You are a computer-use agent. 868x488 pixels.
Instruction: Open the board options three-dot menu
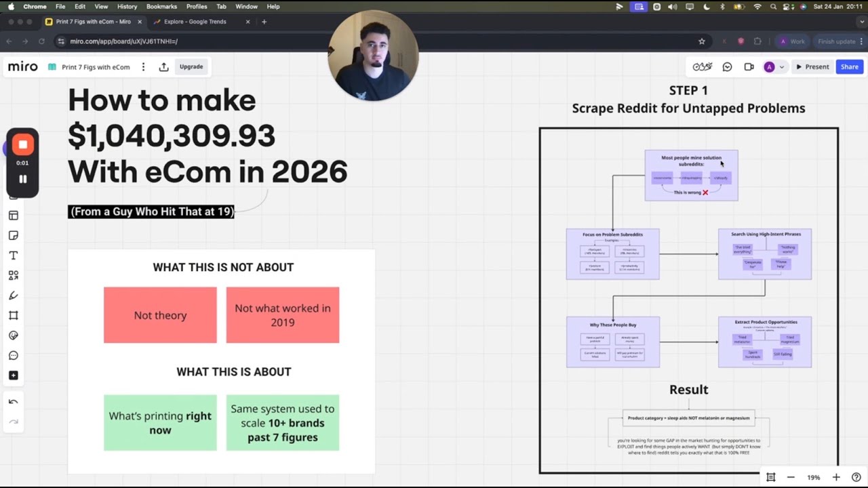(x=143, y=67)
